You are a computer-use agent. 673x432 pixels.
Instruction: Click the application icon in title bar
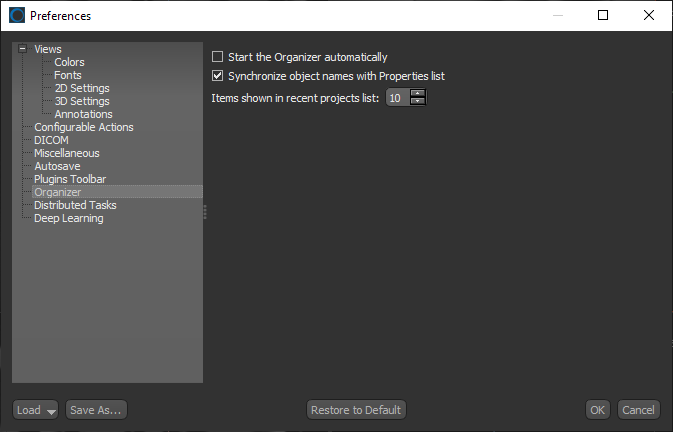(x=16, y=16)
